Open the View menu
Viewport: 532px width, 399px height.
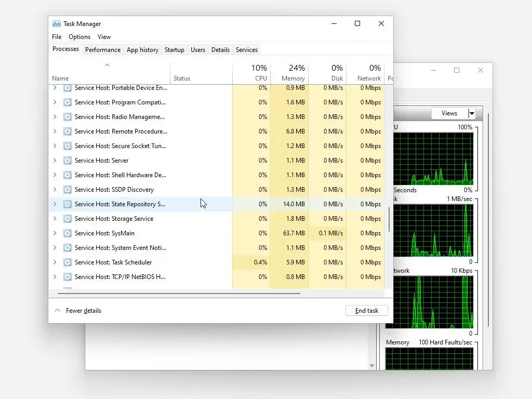(x=104, y=37)
